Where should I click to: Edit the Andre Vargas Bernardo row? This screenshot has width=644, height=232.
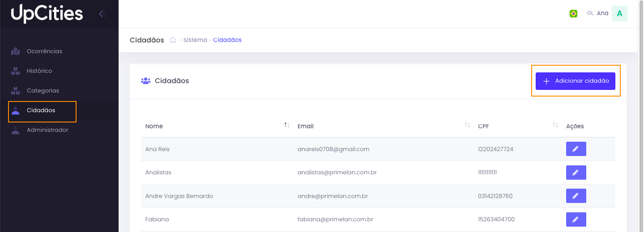[576, 196]
